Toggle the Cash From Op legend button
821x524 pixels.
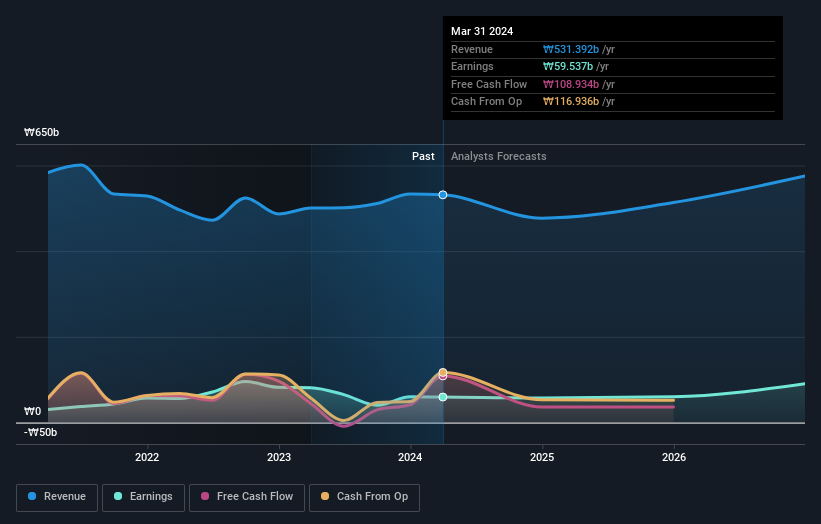(364, 497)
